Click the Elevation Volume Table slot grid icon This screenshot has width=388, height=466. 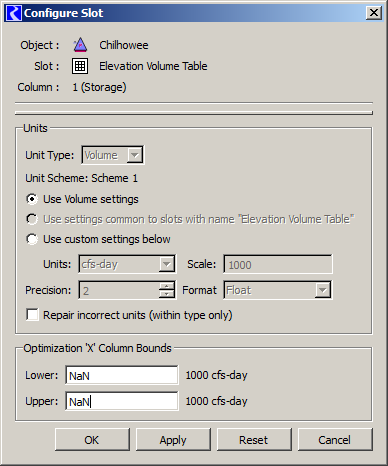click(x=80, y=66)
